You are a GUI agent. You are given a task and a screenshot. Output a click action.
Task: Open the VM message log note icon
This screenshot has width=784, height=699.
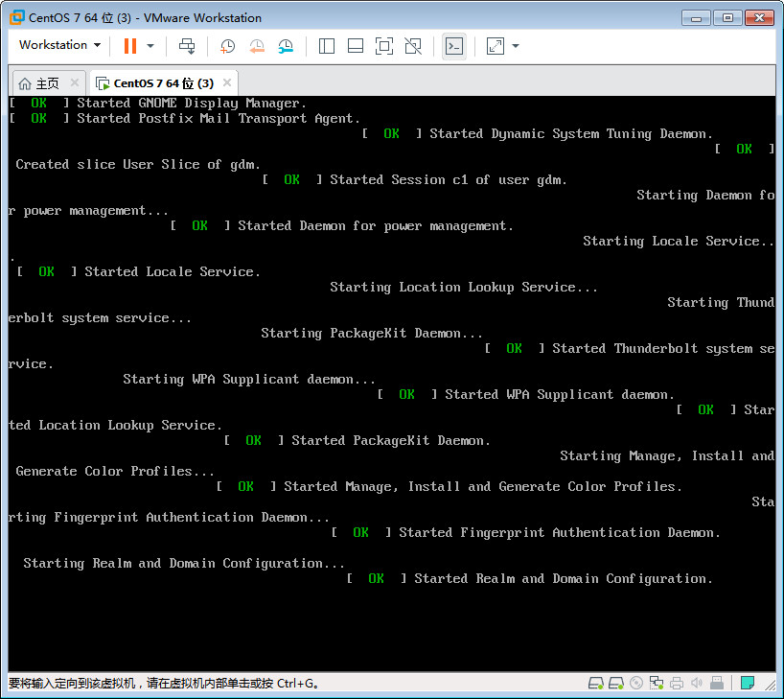point(749,682)
